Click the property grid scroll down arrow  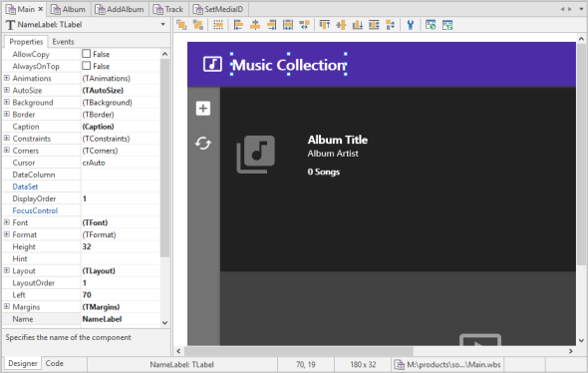coord(165,323)
